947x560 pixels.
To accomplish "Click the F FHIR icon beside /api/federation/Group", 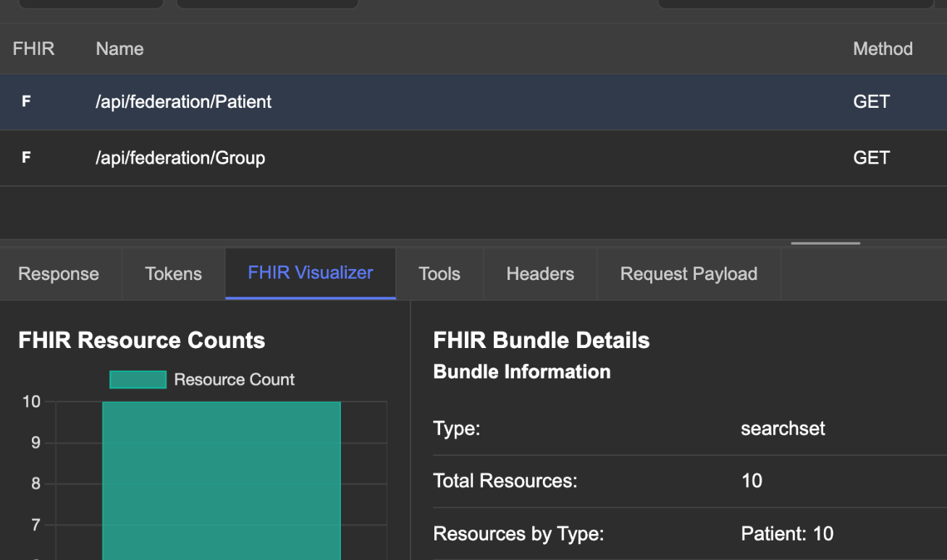I will 26,157.
